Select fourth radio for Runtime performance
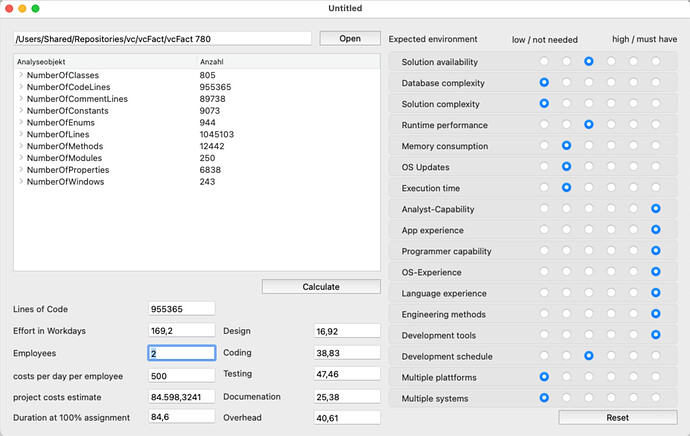 click(611, 125)
